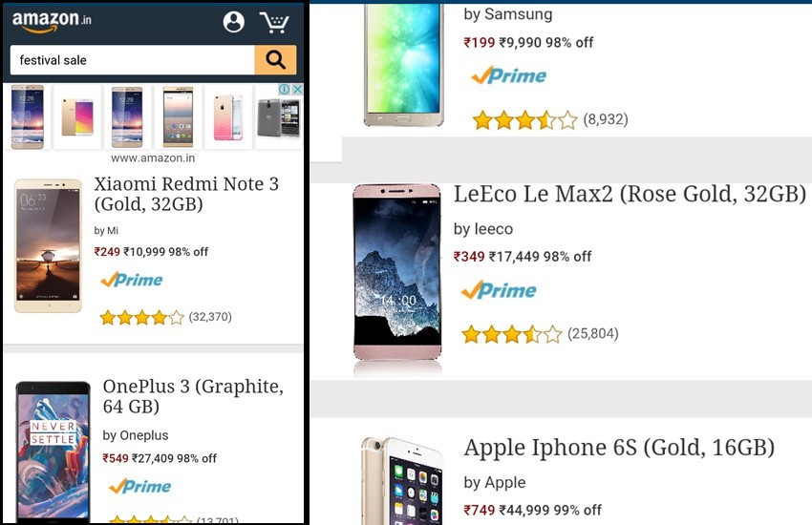
Task: Click the Prime badge under LeEco Le Max2
Action: click(499, 290)
